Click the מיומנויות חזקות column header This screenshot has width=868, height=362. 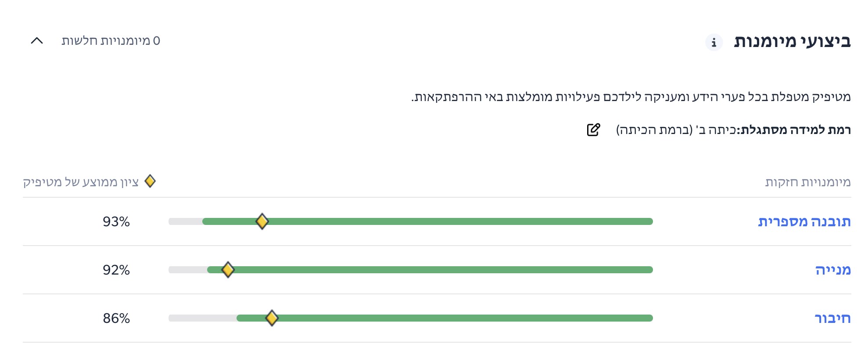click(x=807, y=182)
